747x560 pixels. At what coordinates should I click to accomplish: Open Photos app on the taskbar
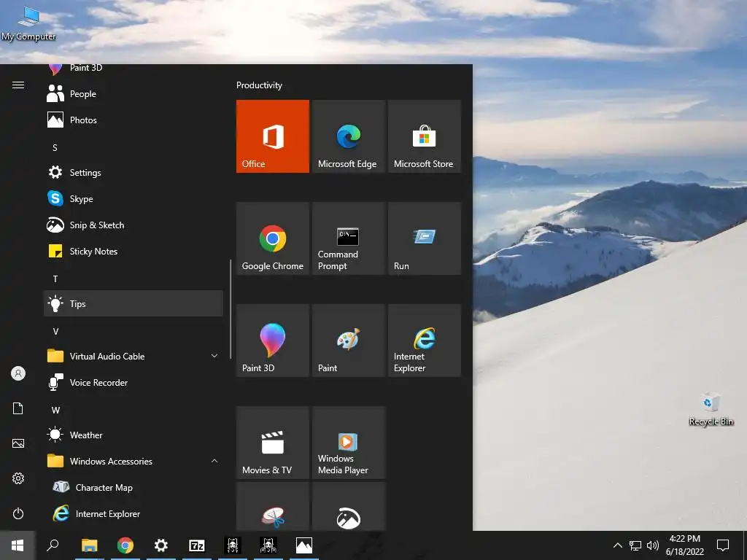(x=304, y=545)
